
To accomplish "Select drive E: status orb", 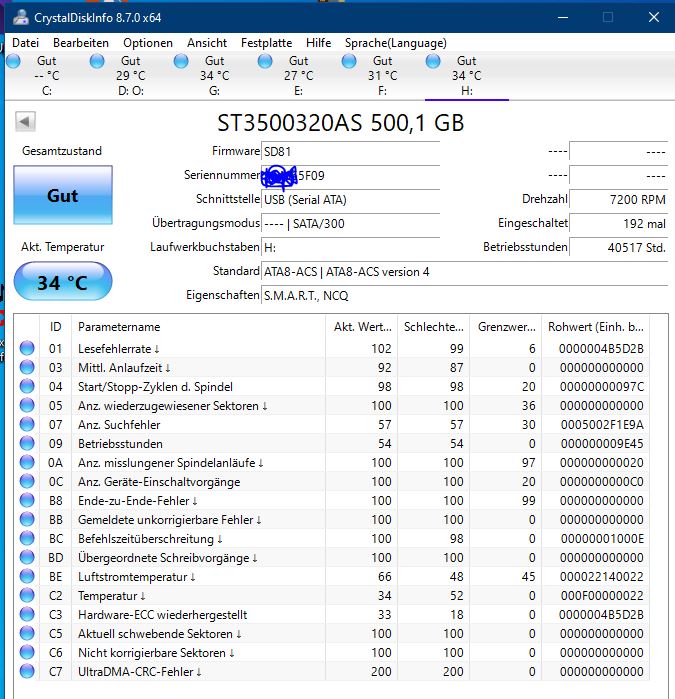I will 265,61.
